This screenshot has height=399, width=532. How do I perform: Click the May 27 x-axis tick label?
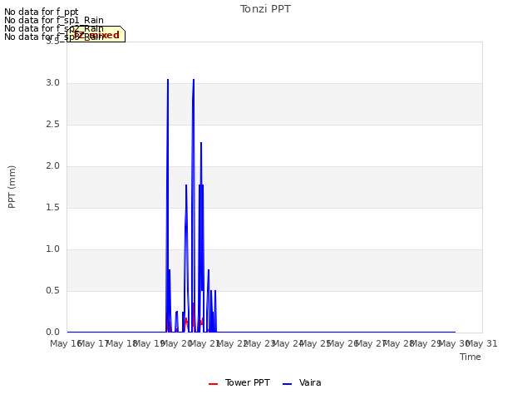tap(372, 343)
